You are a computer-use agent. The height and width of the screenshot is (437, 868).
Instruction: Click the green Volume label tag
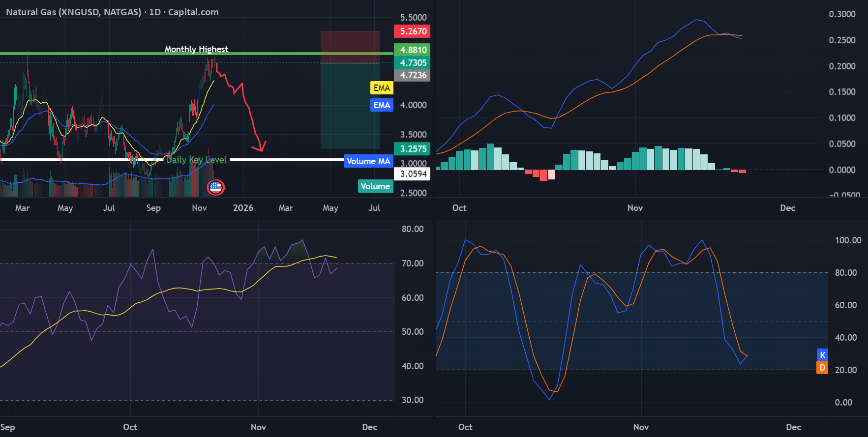[375, 186]
